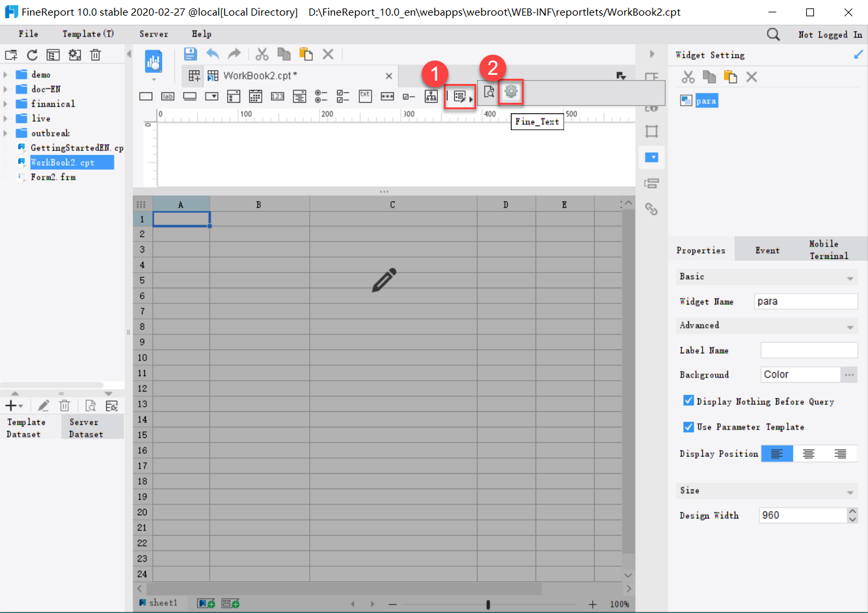Delete the selected dataset
Image resolution: width=868 pixels, height=613 pixels.
click(64, 405)
